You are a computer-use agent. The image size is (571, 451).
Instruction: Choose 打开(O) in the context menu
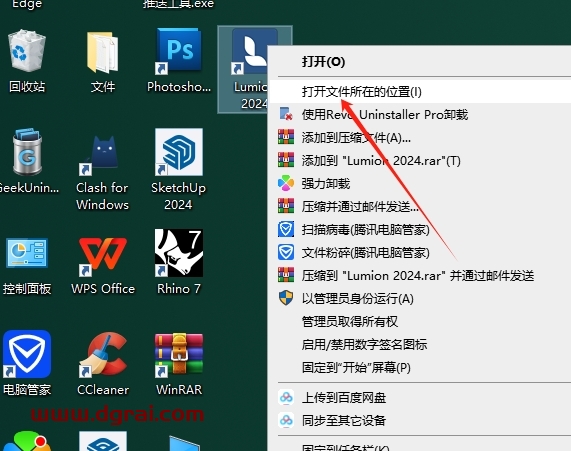(x=419, y=61)
